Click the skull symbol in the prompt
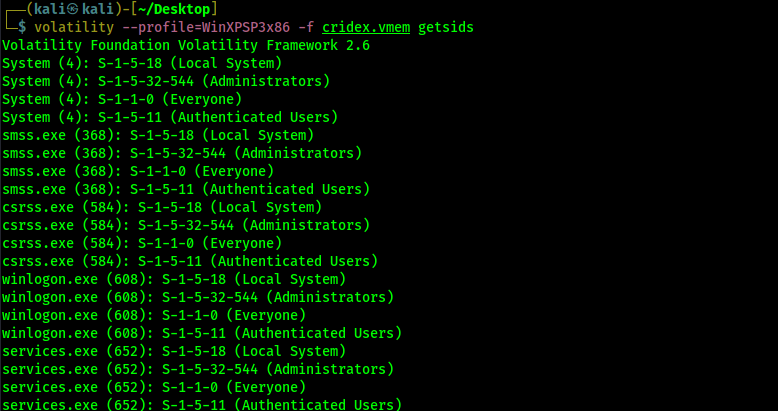The image size is (778, 411). coord(73,9)
